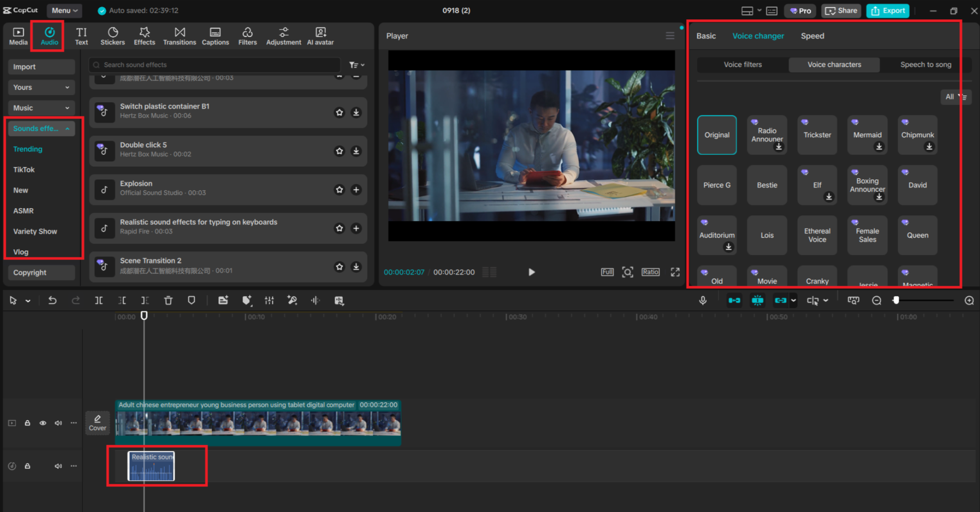Viewport: 980px width, 512px height.
Task: Open the Voice filters tab
Action: tap(742, 64)
